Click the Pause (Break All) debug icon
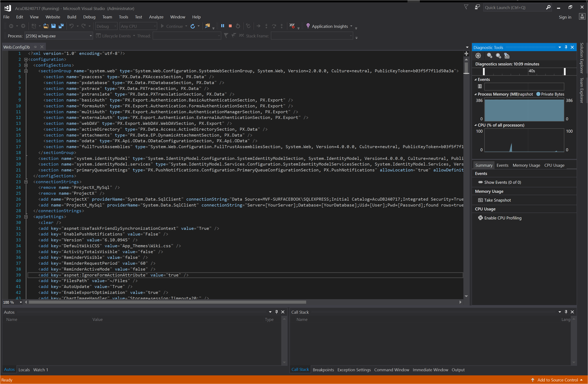 [223, 26]
